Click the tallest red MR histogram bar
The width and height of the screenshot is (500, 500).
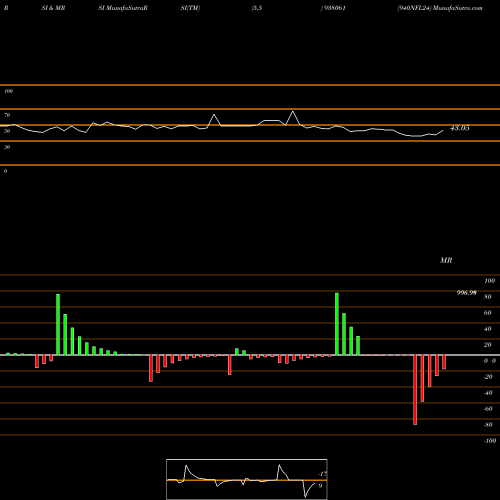(x=415, y=390)
